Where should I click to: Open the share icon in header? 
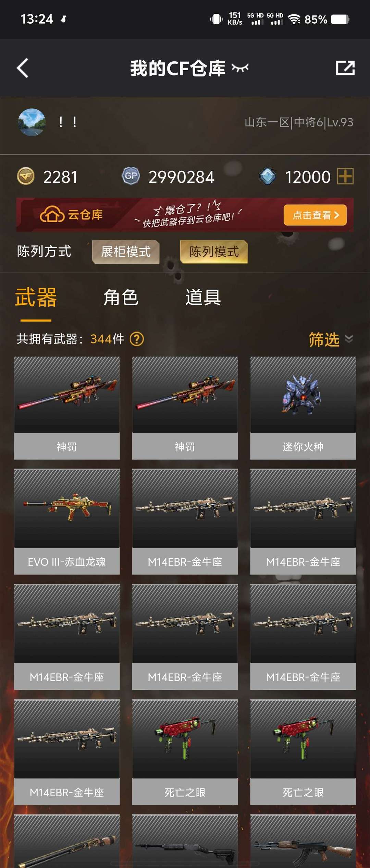click(x=345, y=68)
